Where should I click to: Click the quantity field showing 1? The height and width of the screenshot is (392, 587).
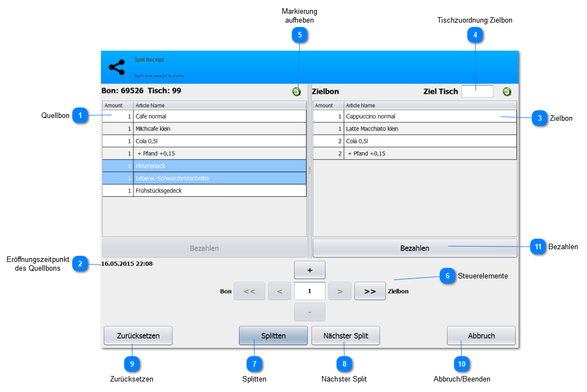click(309, 291)
